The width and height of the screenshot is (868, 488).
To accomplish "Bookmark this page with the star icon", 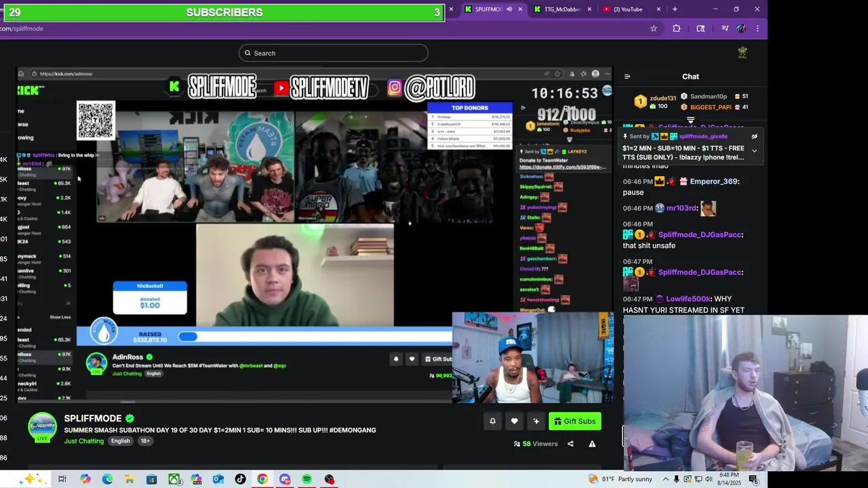I will (x=654, y=28).
